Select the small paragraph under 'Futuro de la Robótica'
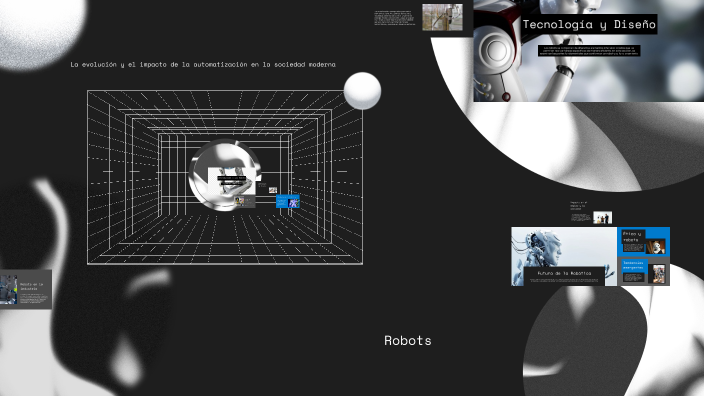 click(x=564, y=280)
